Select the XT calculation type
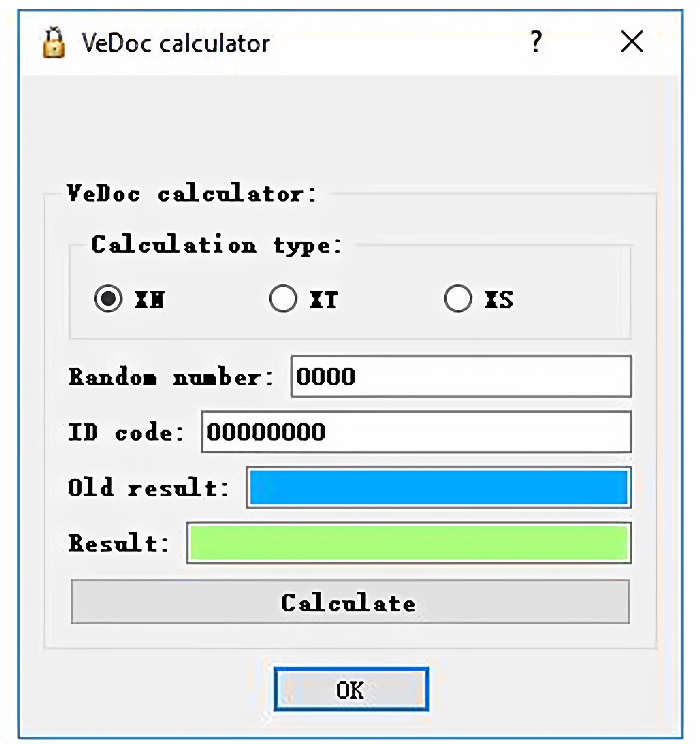Viewport: 700px width, 744px height. click(x=283, y=299)
